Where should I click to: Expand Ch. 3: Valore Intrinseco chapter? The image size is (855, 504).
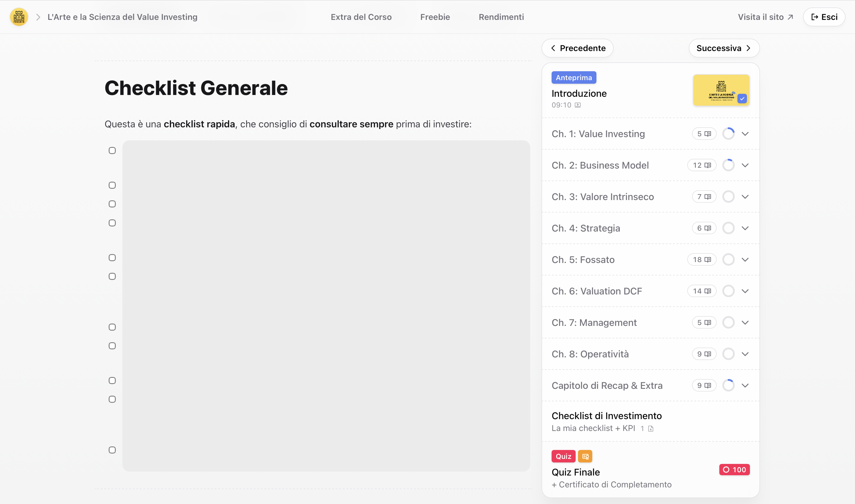coord(745,196)
